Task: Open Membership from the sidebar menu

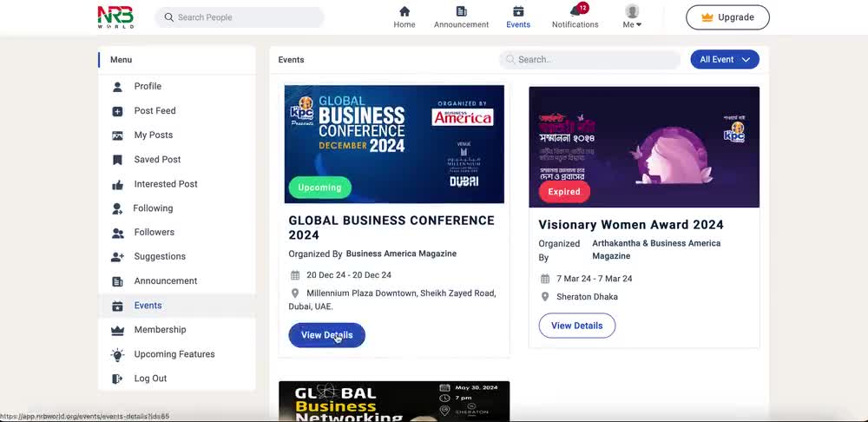Action: (x=160, y=329)
